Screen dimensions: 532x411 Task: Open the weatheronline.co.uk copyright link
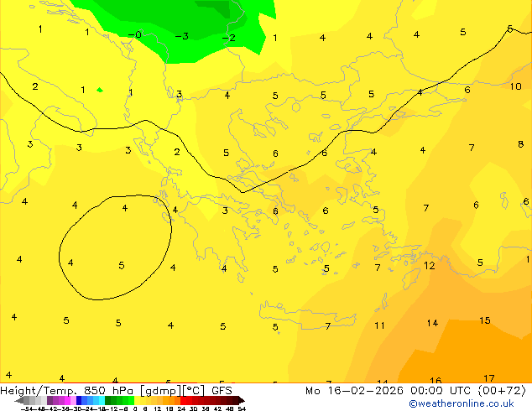462,403
